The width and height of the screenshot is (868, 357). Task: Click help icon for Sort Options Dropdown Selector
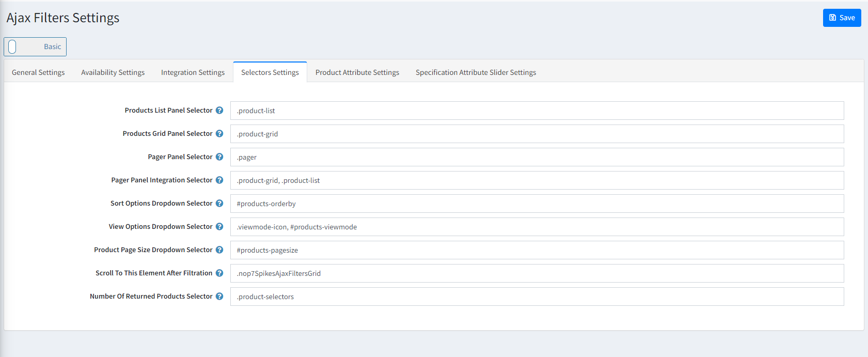(x=219, y=203)
